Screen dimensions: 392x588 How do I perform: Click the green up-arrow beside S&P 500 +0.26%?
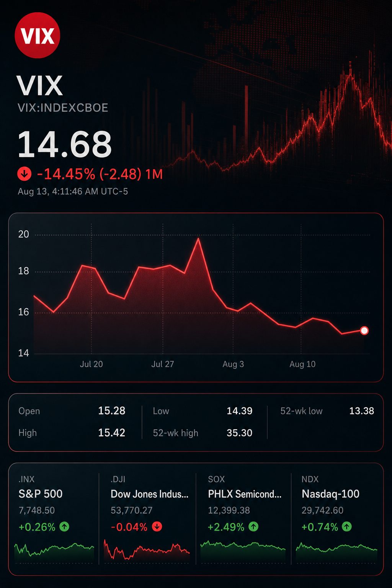click(64, 527)
